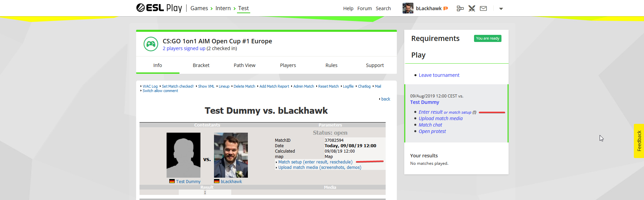The height and width of the screenshot is (200, 644).
Task: Click the Show XML link
Action: 206,86
